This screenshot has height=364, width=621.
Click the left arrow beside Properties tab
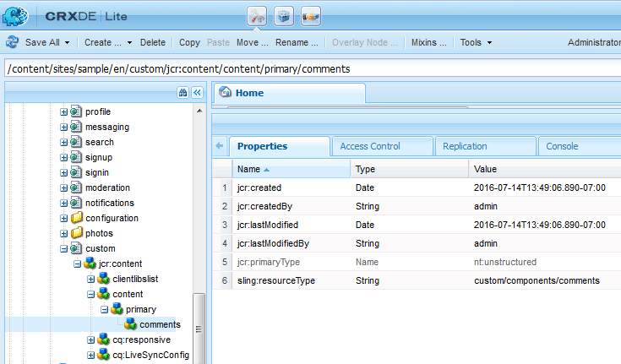pos(220,146)
